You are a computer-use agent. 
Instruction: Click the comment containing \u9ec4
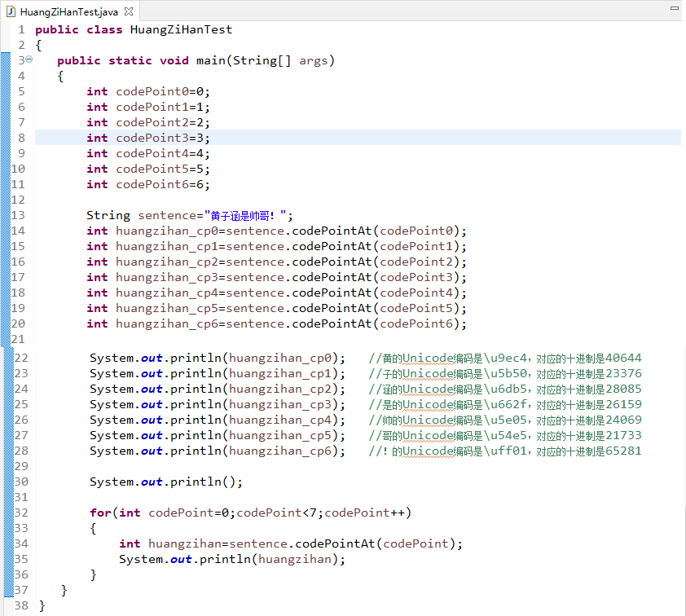pyautogui.click(x=505, y=359)
